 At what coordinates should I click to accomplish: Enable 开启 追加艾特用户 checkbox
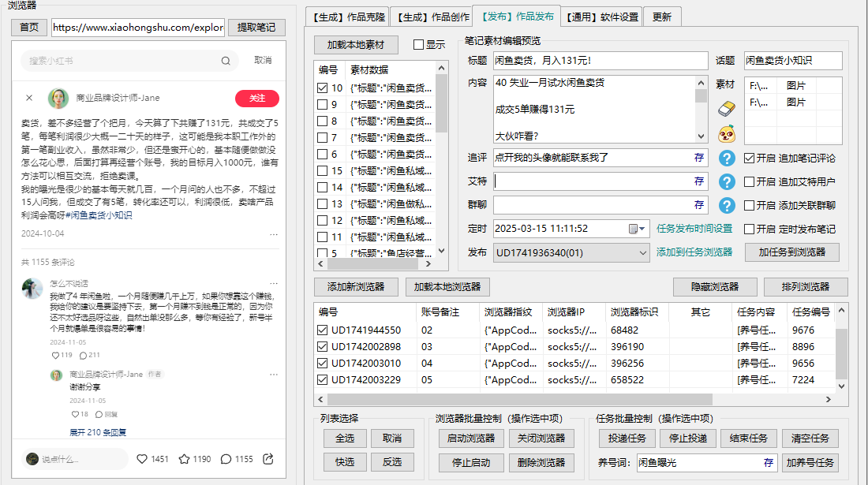[749, 182]
